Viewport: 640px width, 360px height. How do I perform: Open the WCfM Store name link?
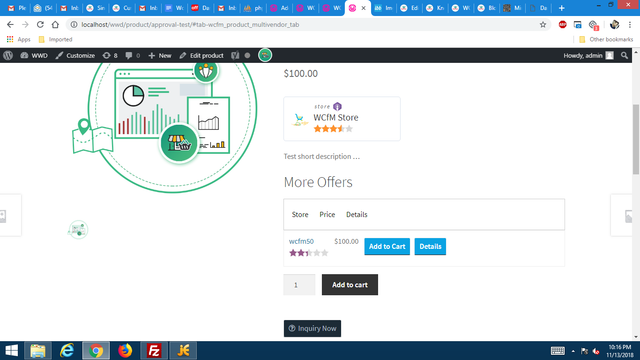[336, 118]
